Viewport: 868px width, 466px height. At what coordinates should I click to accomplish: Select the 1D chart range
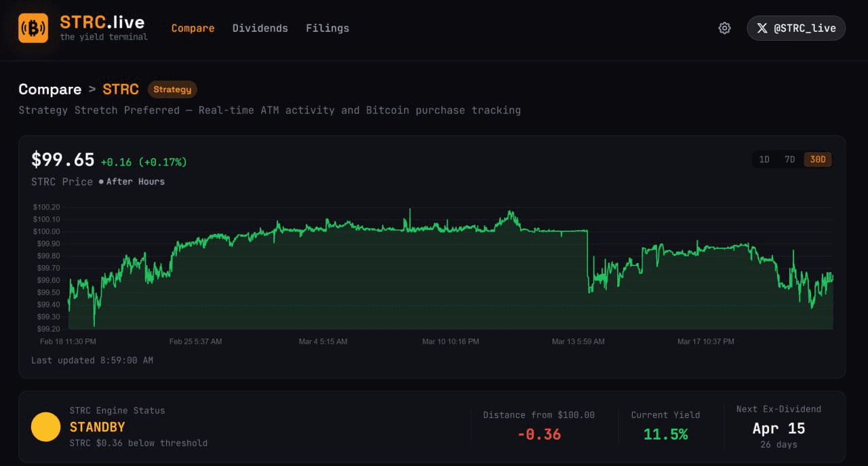pos(764,160)
